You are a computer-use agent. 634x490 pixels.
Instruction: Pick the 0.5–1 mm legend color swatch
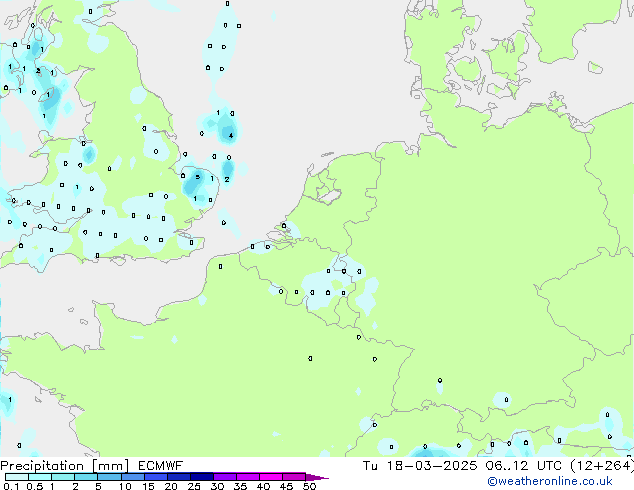pyautogui.click(x=40, y=477)
